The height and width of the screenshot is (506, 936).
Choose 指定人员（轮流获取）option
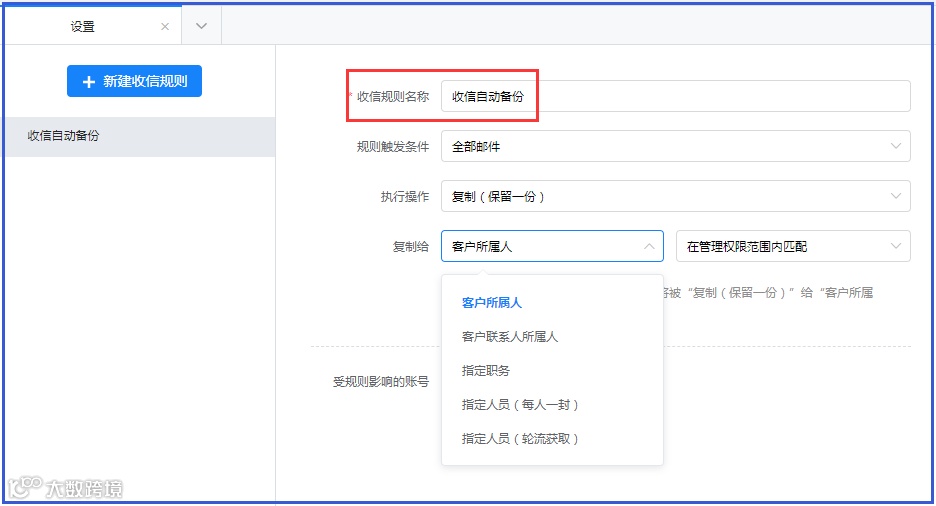(x=552, y=439)
